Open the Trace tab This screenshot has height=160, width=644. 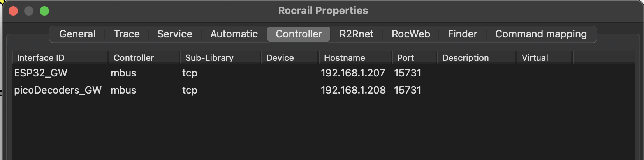pyautogui.click(x=127, y=34)
